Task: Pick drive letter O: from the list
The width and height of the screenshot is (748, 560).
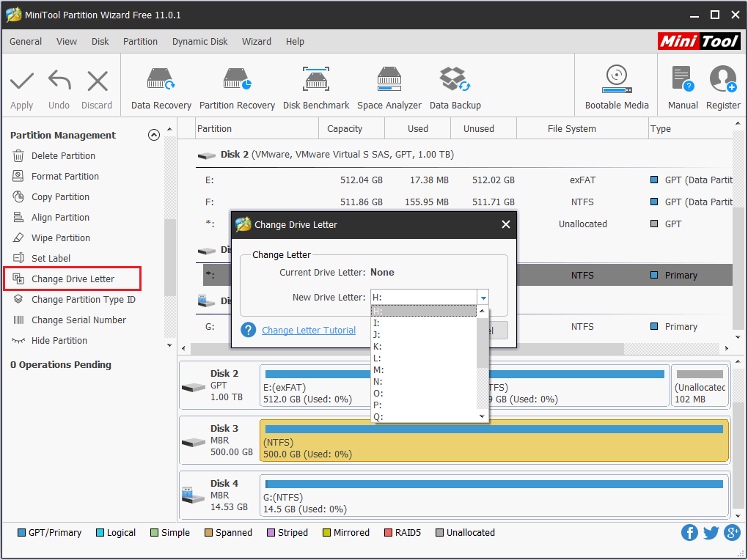Action: point(424,394)
